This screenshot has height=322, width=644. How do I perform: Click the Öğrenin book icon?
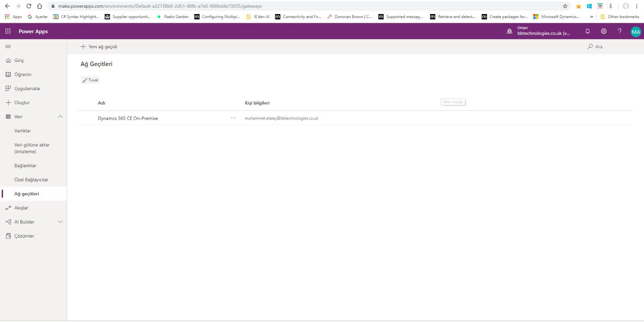8,74
